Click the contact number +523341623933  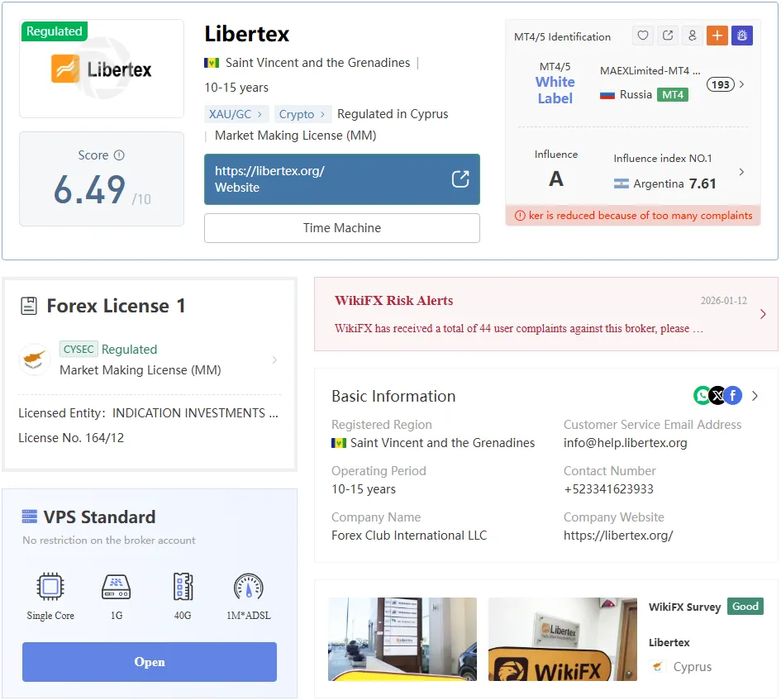608,489
